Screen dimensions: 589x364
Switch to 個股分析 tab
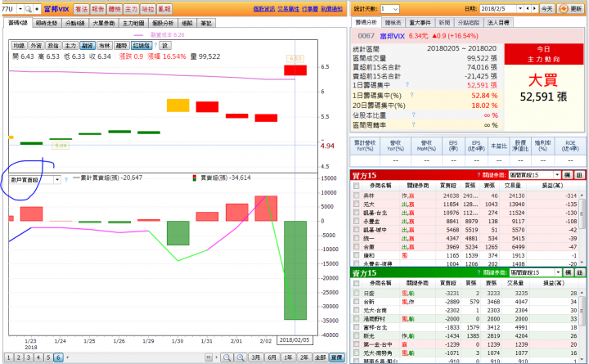(x=163, y=23)
